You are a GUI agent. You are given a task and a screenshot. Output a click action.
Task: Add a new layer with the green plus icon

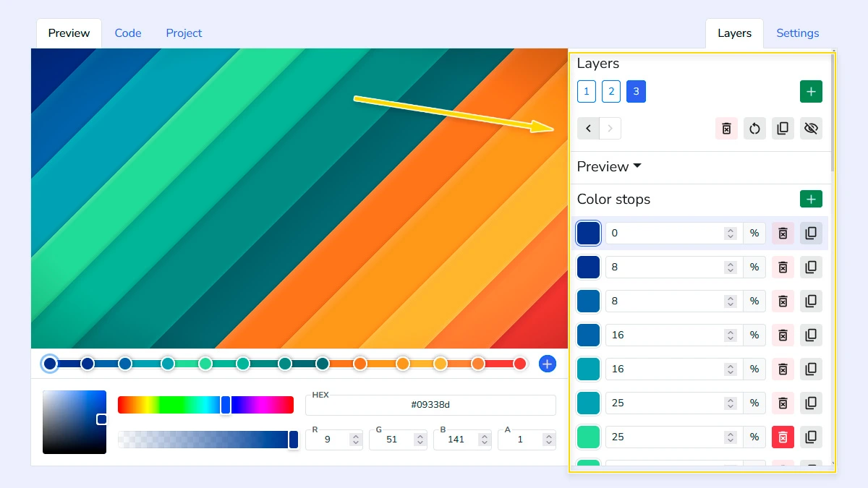(x=811, y=91)
